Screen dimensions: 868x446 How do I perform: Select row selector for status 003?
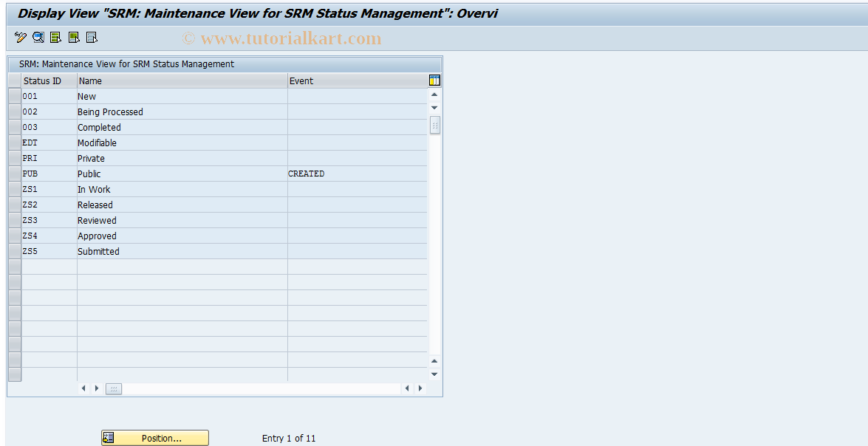[15, 127]
